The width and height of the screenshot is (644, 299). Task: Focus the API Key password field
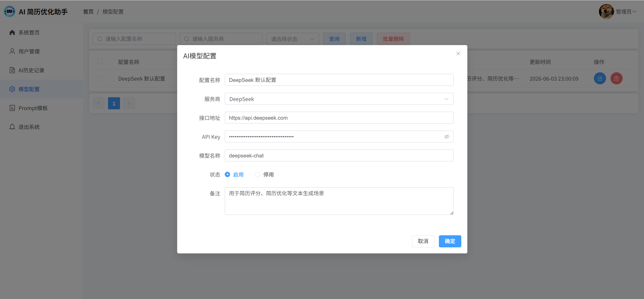click(x=339, y=137)
